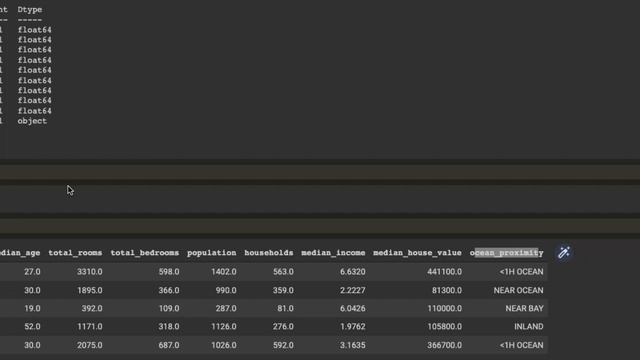
Task: Select median age value 19.0
Action: (x=32, y=309)
